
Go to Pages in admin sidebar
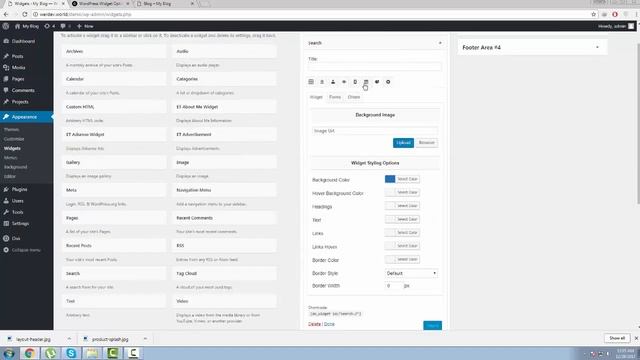[18, 79]
